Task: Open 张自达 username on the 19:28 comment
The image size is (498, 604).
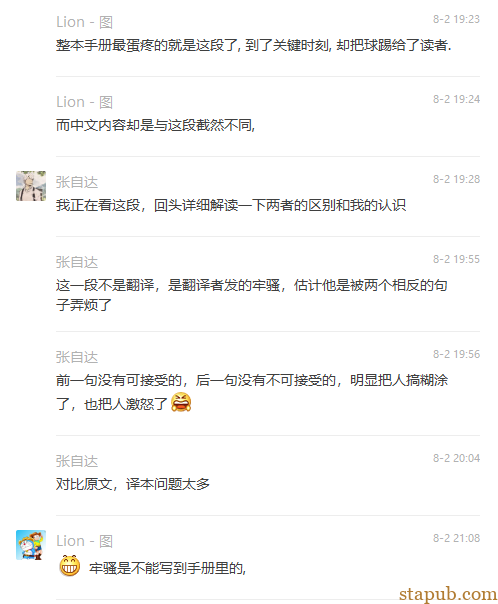Action: [x=77, y=182]
